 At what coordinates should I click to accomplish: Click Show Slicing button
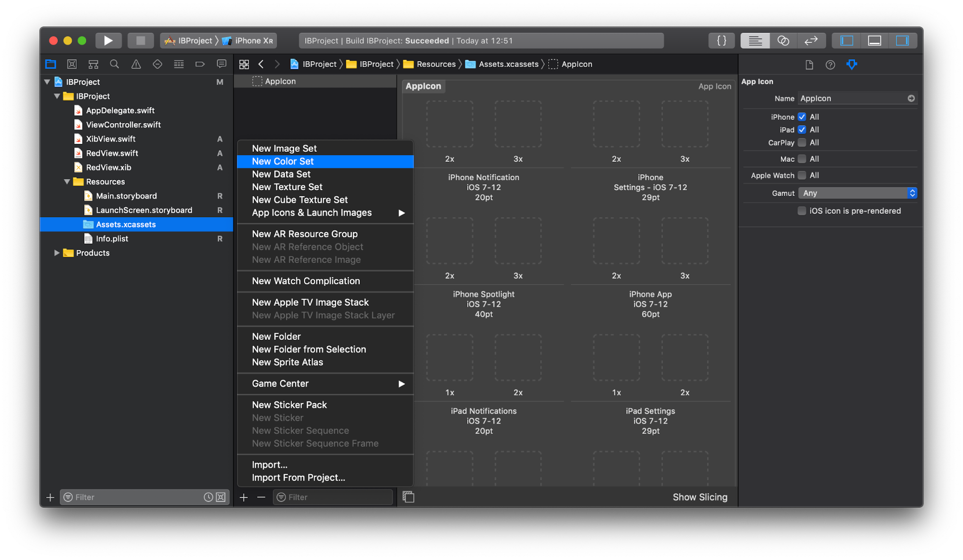[699, 497]
